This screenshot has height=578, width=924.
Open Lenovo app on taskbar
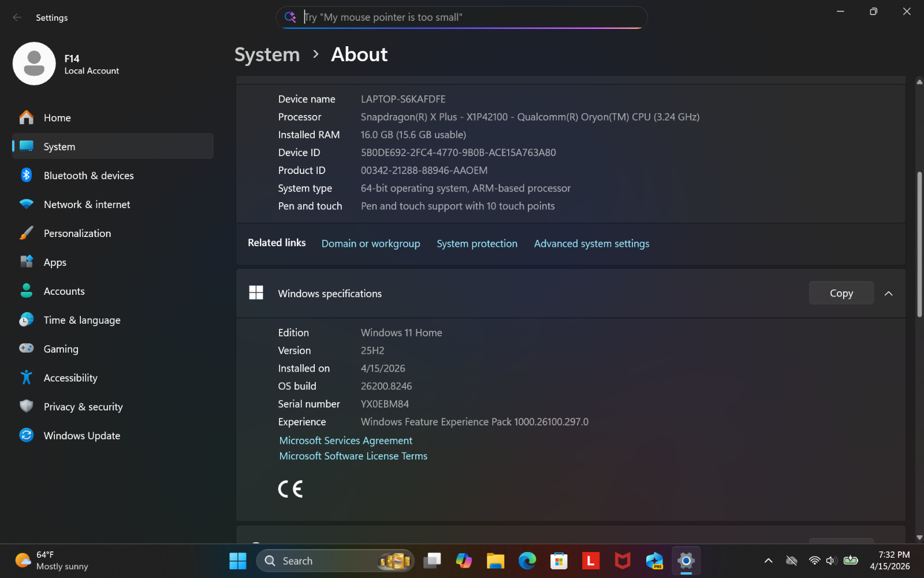(591, 561)
